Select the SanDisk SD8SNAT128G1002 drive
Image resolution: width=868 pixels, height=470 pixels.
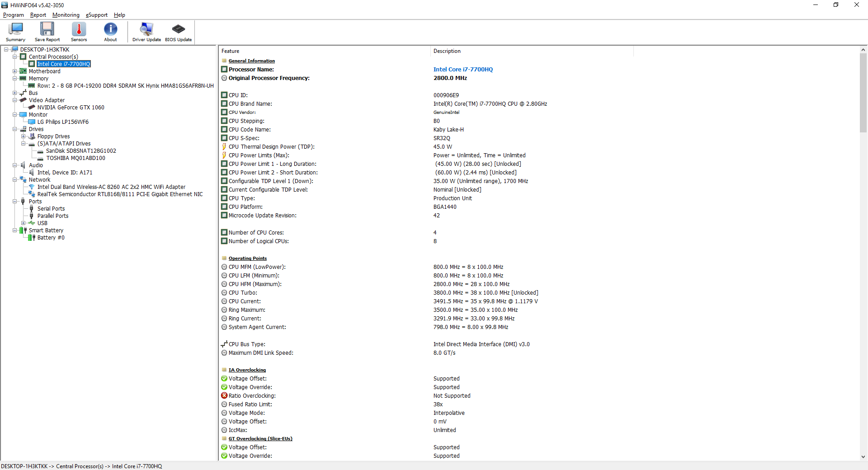[x=81, y=150]
